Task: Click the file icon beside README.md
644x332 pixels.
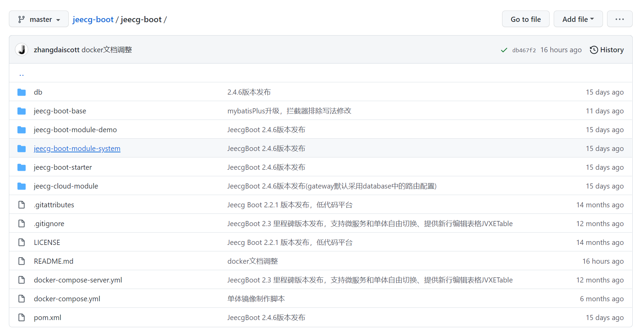Action: [21, 261]
